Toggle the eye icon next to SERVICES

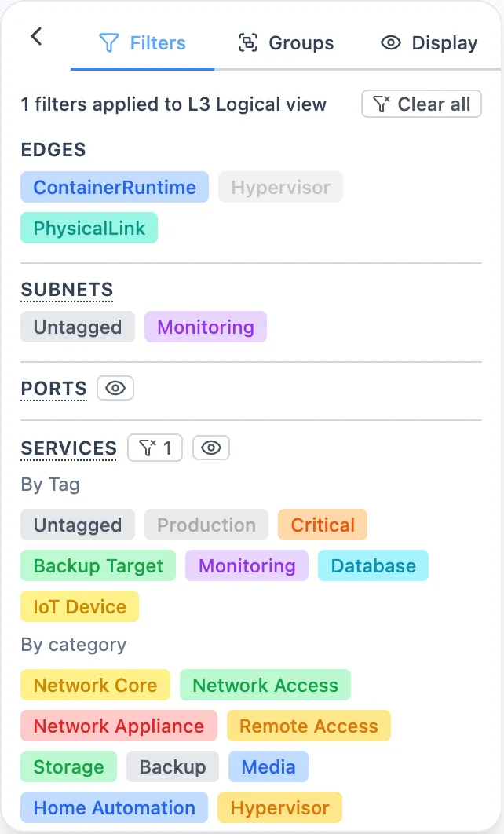click(x=210, y=448)
